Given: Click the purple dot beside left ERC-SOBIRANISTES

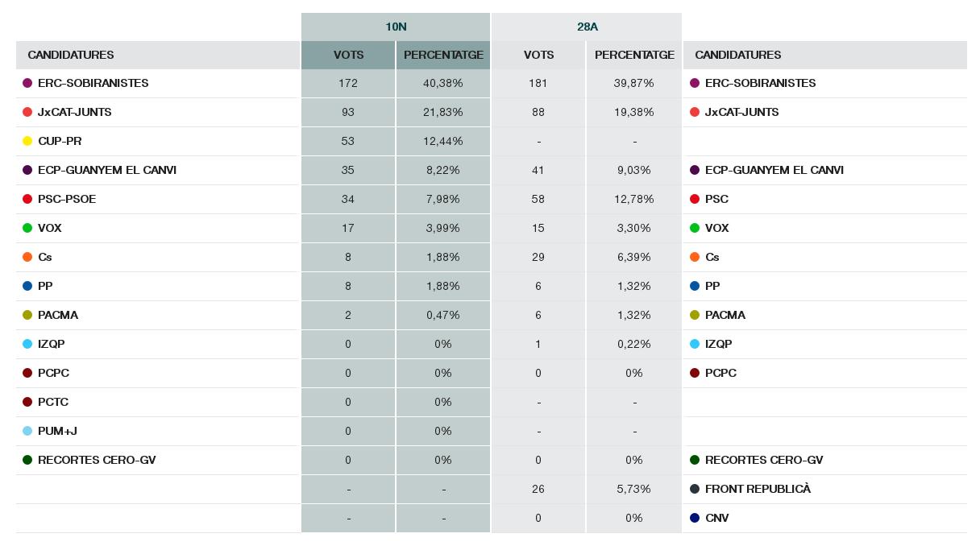Looking at the screenshot, I should tap(27, 83).
